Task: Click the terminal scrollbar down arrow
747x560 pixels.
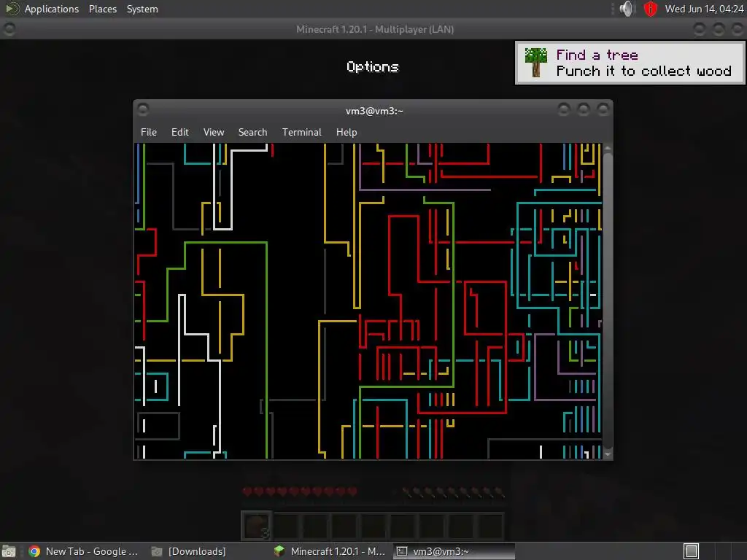Action: tap(608, 455)
